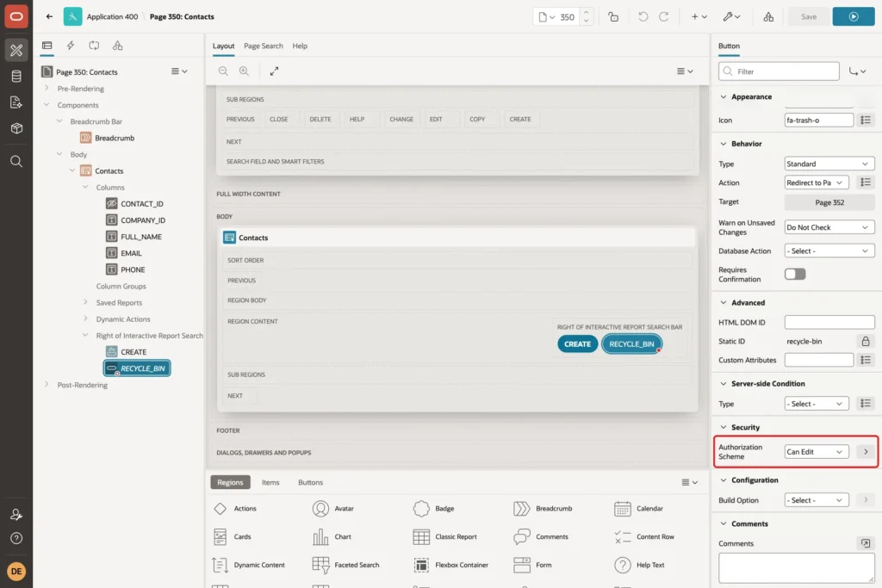882x588 pixels.
Task: Increment the page number stepper up
Action: click(x=586, y=12)
